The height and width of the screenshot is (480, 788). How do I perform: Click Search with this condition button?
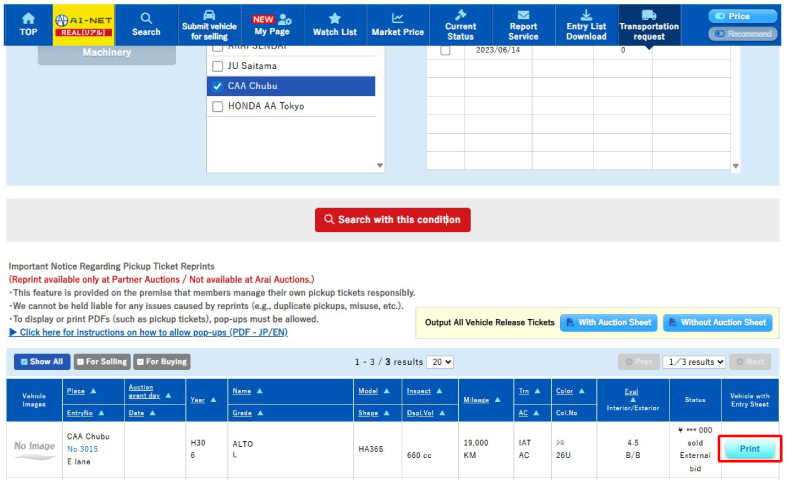click(392, 220)
